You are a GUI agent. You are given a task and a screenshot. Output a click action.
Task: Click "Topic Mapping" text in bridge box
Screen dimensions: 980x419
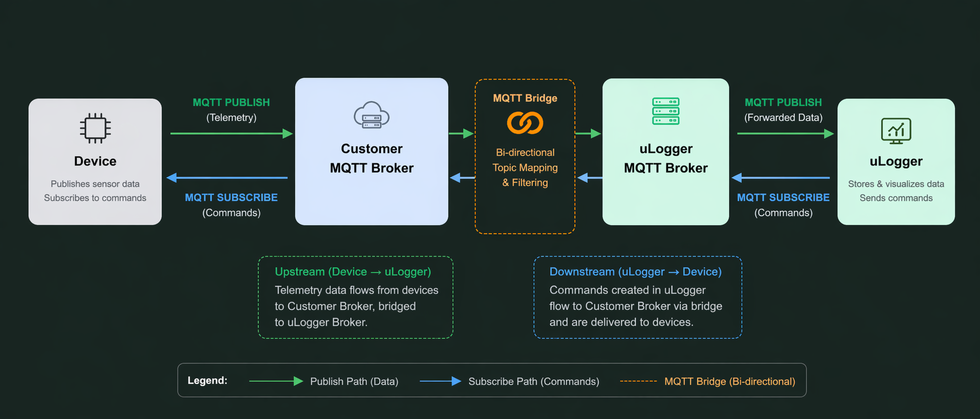click(x=525, y=168)
